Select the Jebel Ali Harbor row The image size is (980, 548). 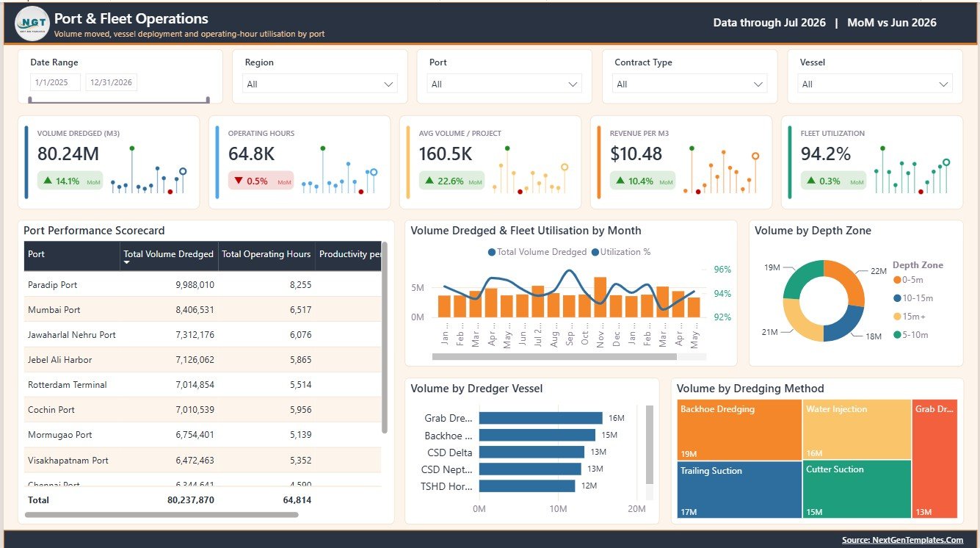point(203,360)
